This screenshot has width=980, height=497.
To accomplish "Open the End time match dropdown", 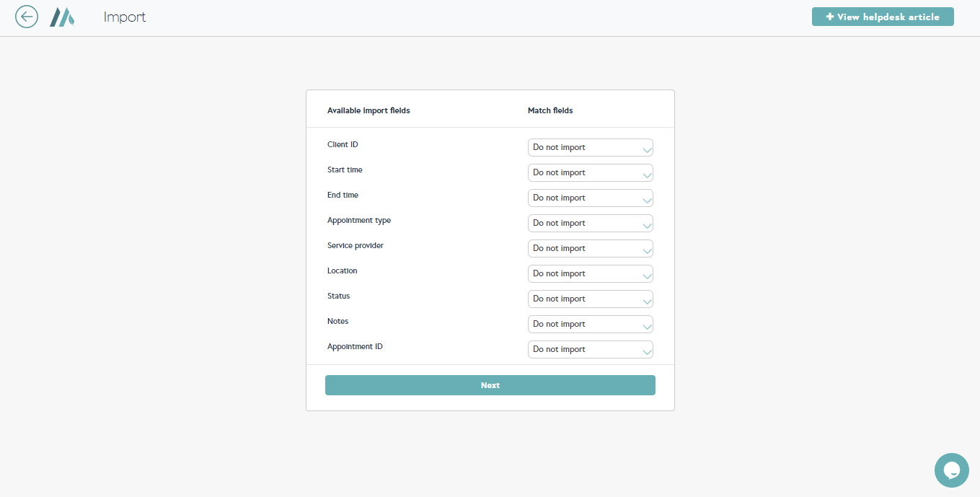I will tap(590, 198).
